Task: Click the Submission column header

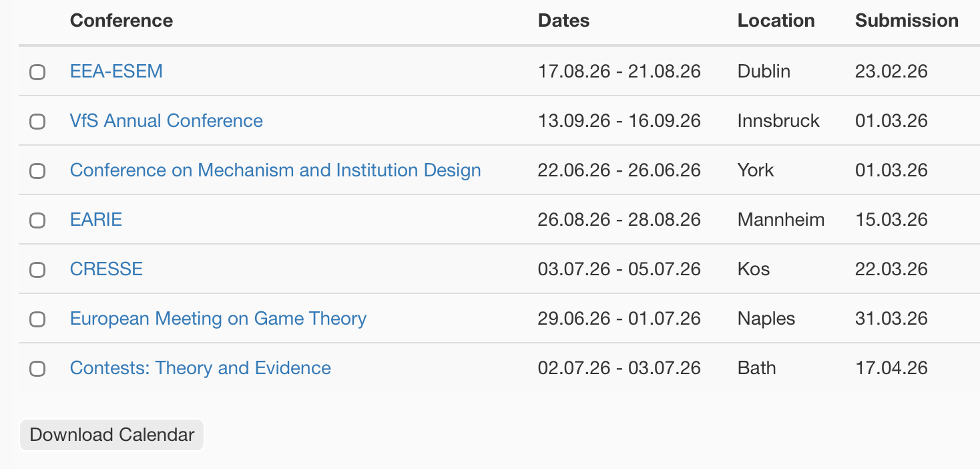Action: click(x=907, y=21)
